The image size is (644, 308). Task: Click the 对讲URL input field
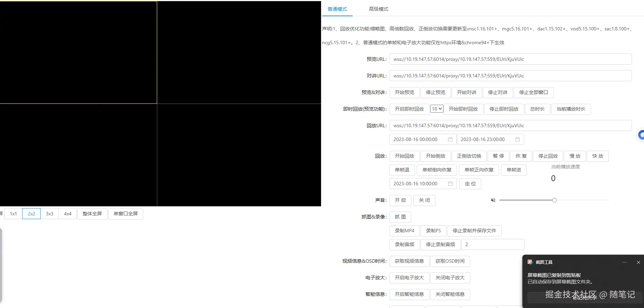point(511,76)
